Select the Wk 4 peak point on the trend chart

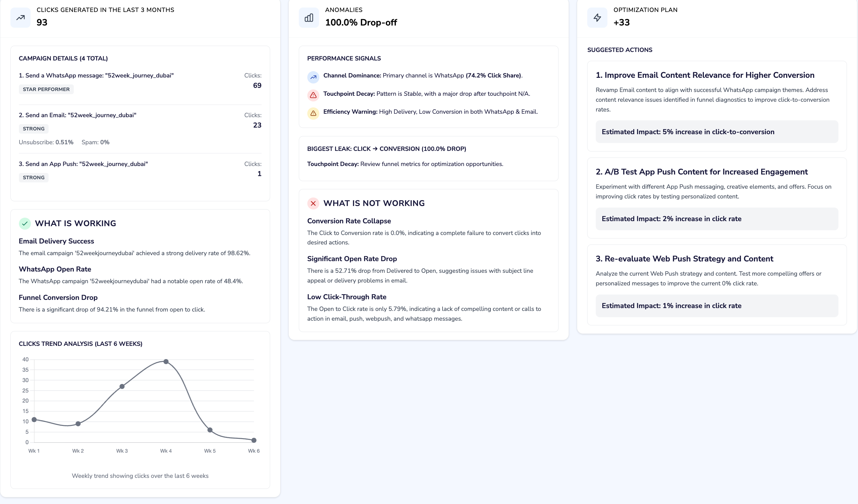tap(166, 361)
